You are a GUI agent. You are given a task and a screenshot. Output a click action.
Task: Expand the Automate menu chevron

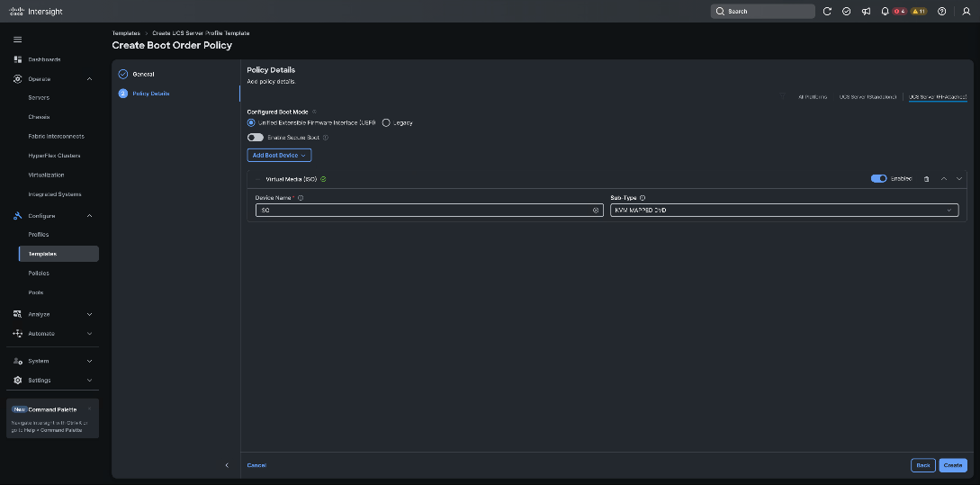[89, 334]
